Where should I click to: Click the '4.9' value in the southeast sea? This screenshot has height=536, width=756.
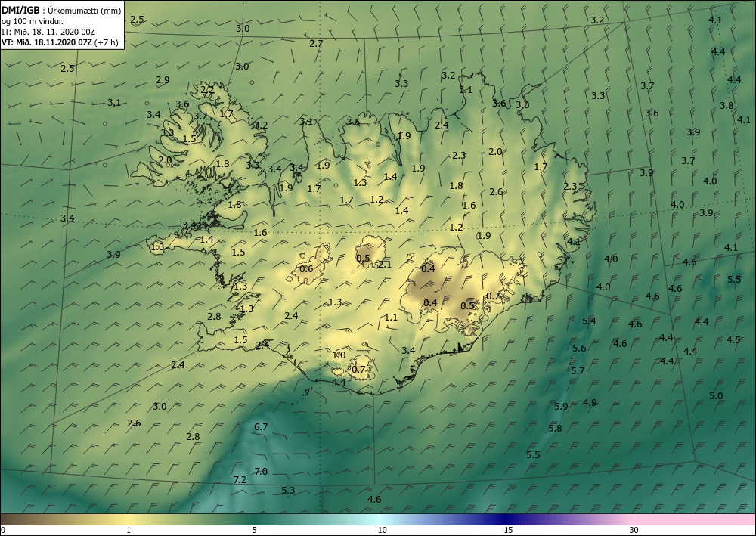coord(590,402)
